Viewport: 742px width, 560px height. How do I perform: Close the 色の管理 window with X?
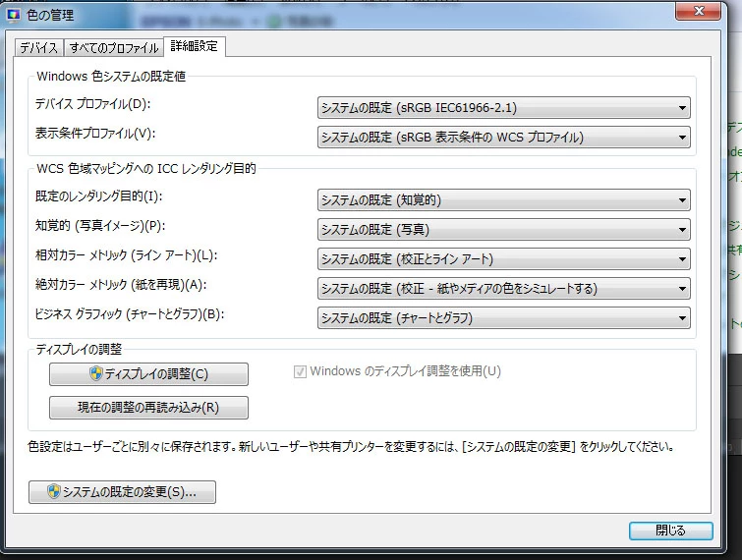(699, 11)
